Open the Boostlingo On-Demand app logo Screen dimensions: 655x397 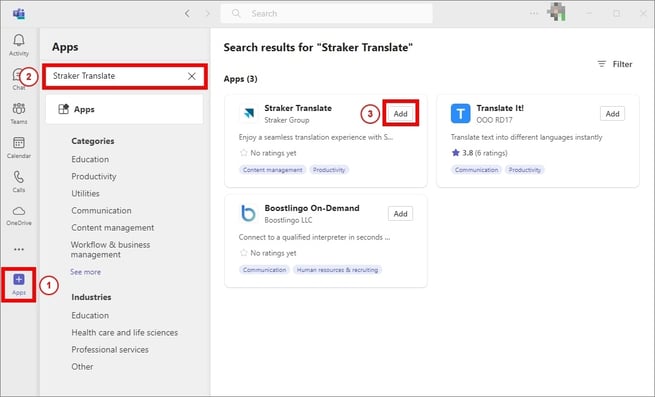coord(249,213)
